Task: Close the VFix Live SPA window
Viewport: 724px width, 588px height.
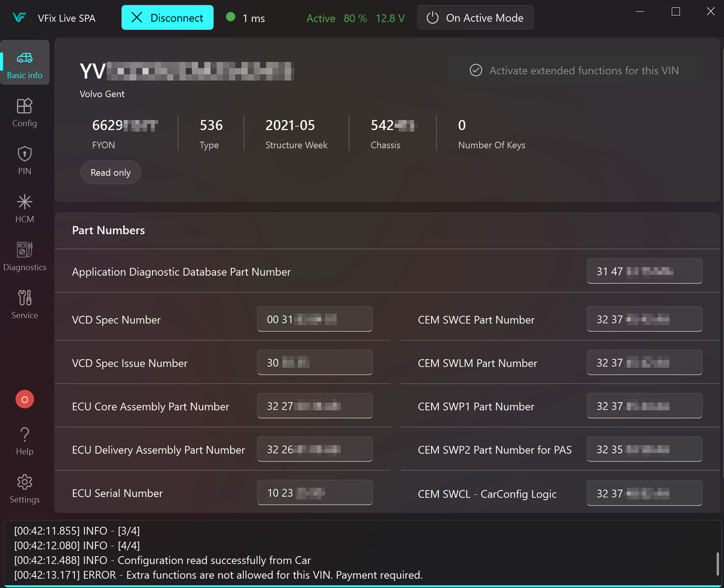Action: (x=710, y=11)
